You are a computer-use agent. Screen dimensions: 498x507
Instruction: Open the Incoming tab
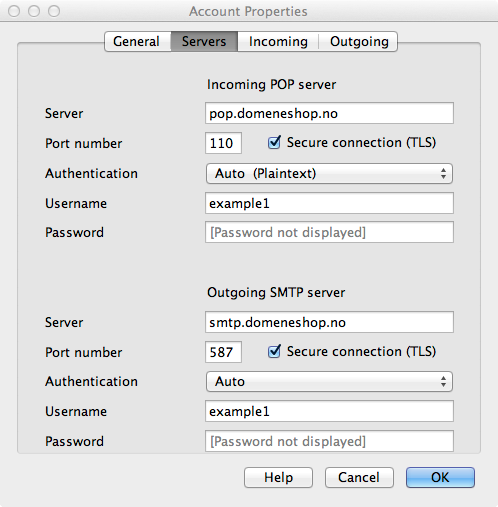click(x=278, y=41)
